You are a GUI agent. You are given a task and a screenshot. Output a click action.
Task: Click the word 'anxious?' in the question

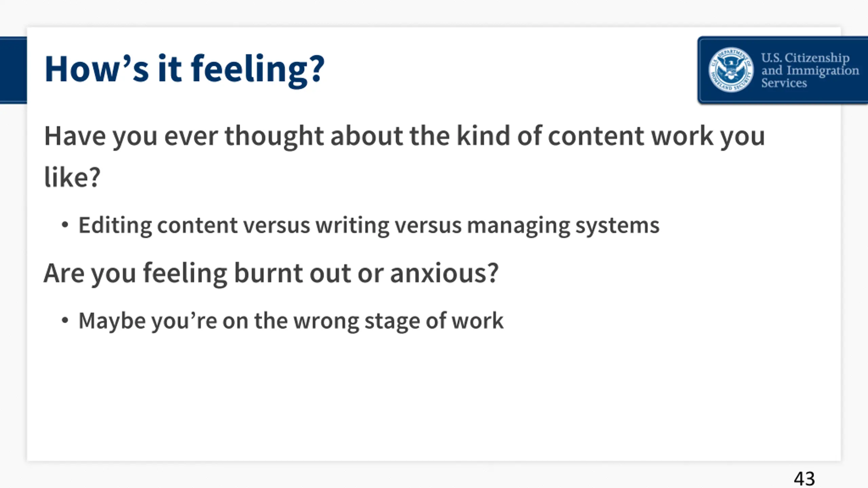point(444,273)
